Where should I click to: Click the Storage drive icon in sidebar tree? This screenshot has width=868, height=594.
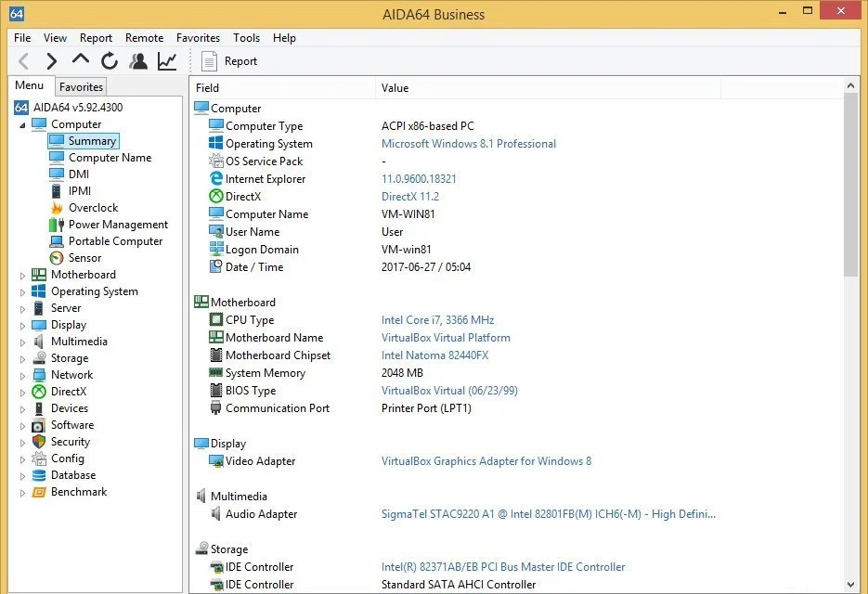click(x=39, y=358)
